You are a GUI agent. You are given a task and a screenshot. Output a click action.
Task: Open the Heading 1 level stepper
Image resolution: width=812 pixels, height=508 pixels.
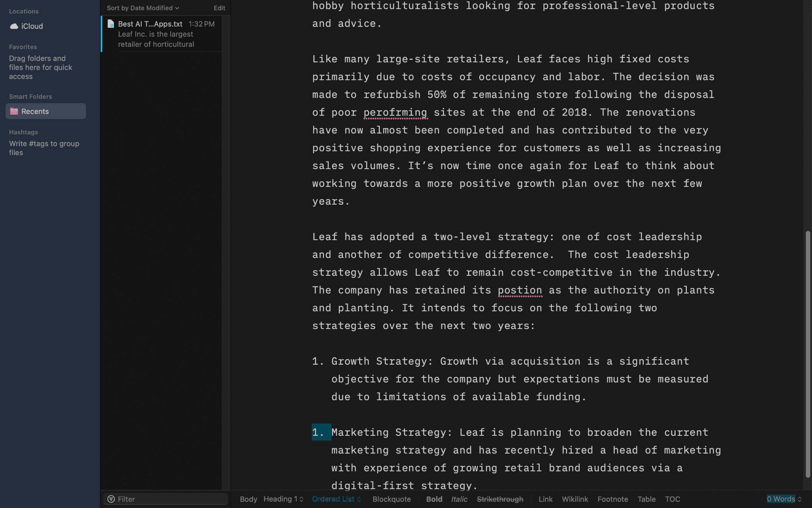click(283, 499)
